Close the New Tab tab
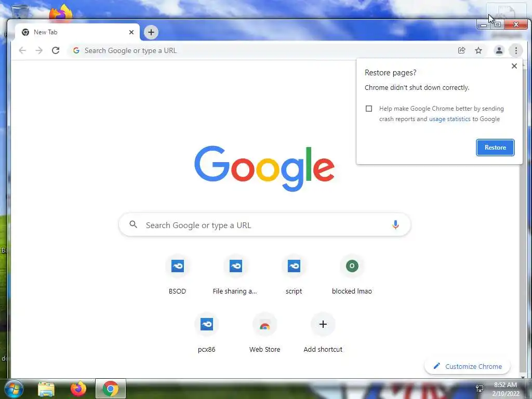 (x=131, y=32)
